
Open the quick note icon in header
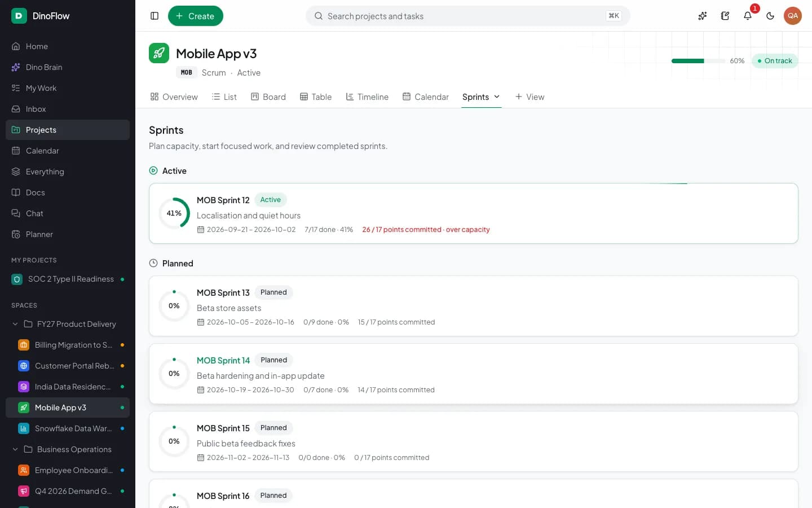[725, 16]
